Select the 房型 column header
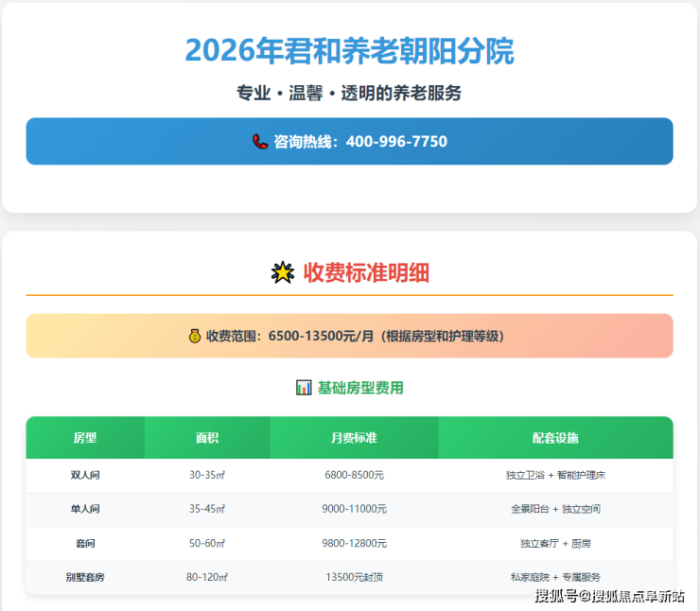Image resolution: width=700 pixels, height=611 pixels. [x=85, y=438]
